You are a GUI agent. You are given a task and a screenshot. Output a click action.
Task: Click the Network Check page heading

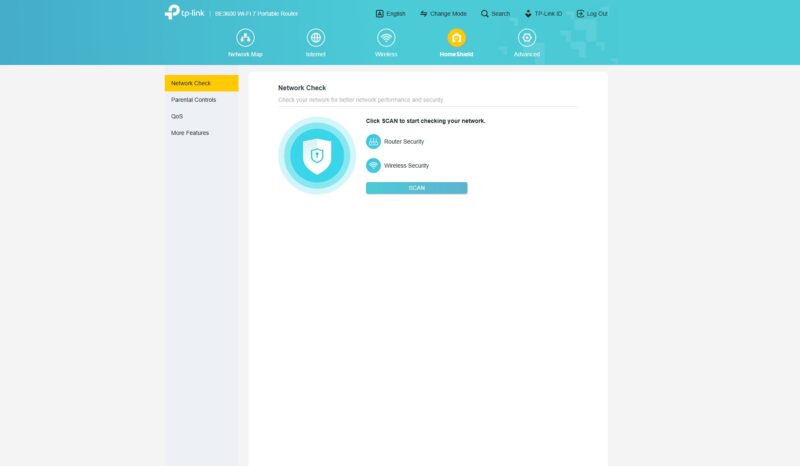pyautogui.click(x=302, y=88)
